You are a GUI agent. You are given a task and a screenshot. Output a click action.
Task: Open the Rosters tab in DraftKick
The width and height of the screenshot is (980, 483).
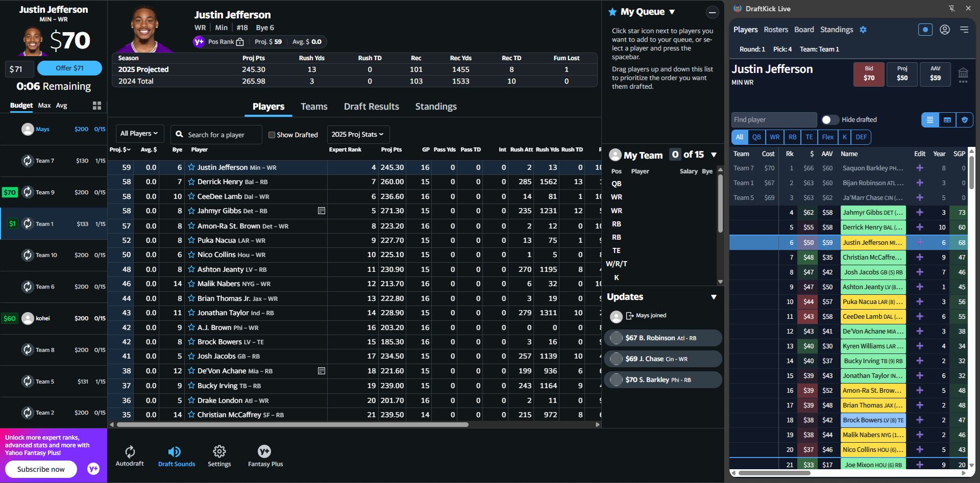pos(776,30)
